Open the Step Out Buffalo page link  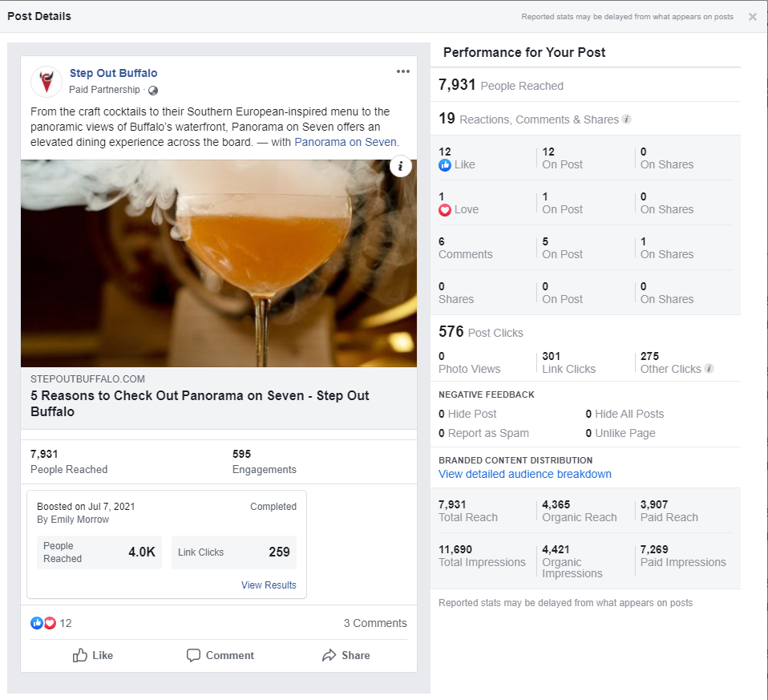click(113, 73)
